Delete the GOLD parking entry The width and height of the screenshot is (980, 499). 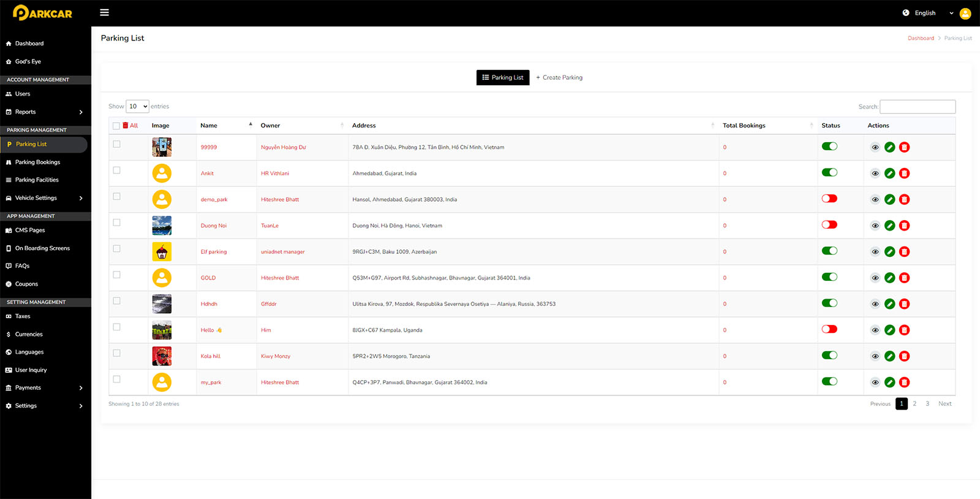coord(905,278)
